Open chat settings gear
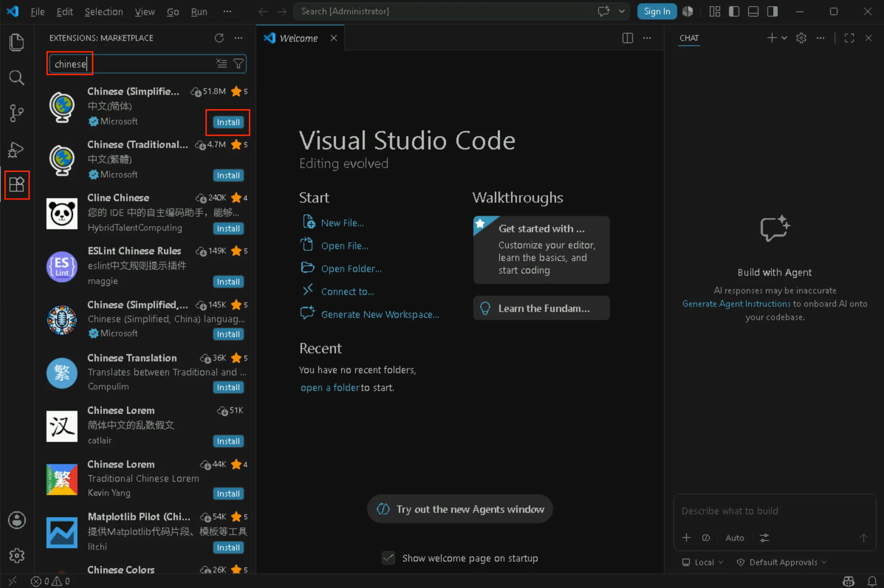 coord(801,38)
